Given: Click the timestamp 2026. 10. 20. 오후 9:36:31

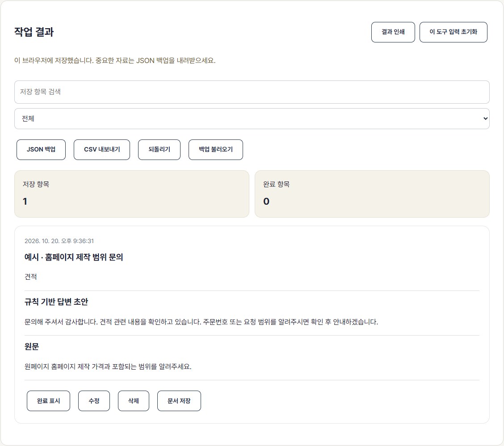Looking at the screenshot, I should point(59,241).
